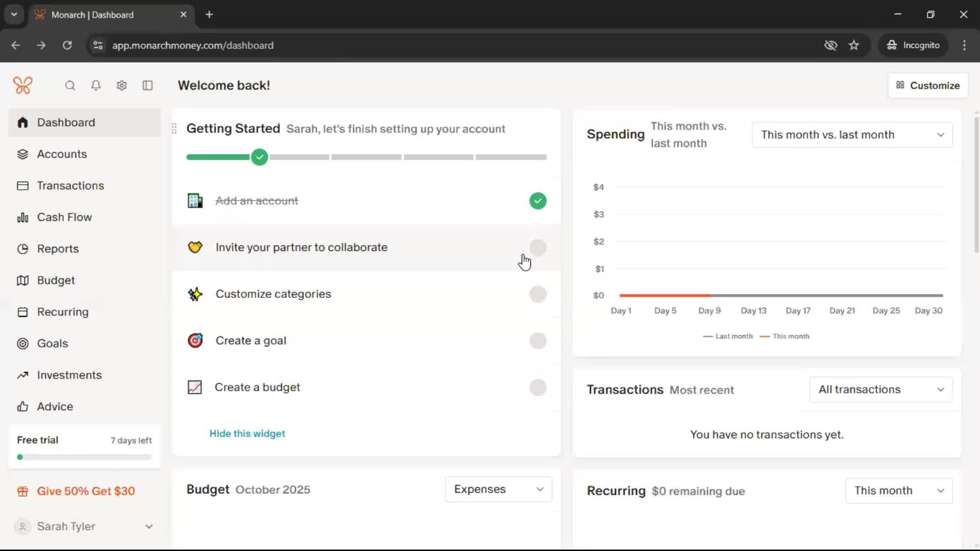Click Hide this widget link
Viewport: 980px width, 551px height.
click(247, 434)
